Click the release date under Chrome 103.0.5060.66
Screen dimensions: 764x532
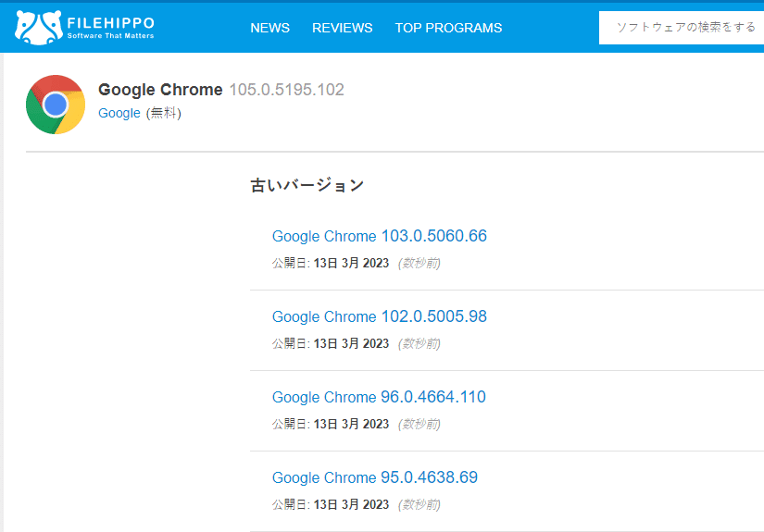(x=351, y=263)
